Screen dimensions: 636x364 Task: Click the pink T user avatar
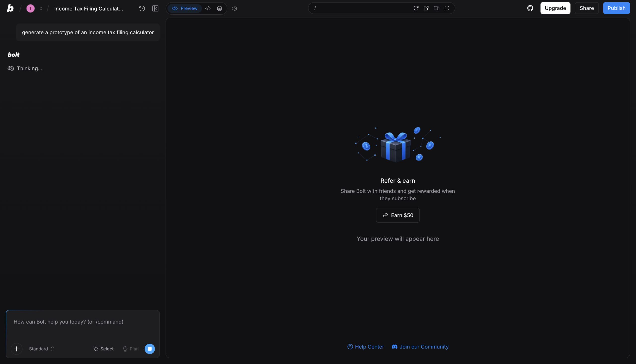point(31,8)
